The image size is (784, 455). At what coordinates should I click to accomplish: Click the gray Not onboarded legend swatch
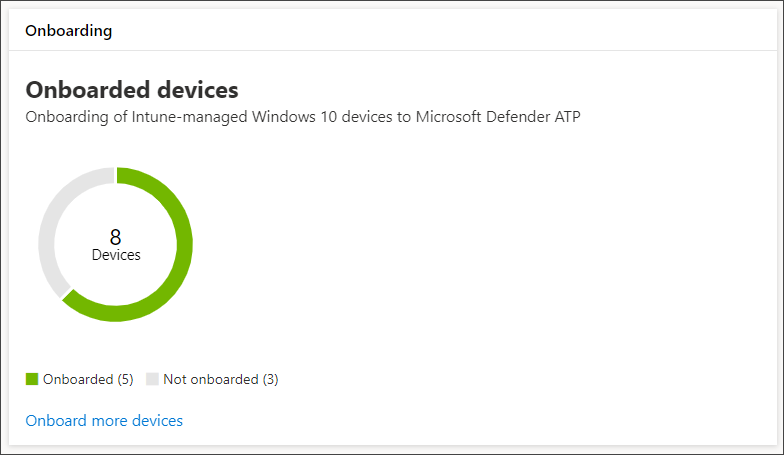point(152,379)
